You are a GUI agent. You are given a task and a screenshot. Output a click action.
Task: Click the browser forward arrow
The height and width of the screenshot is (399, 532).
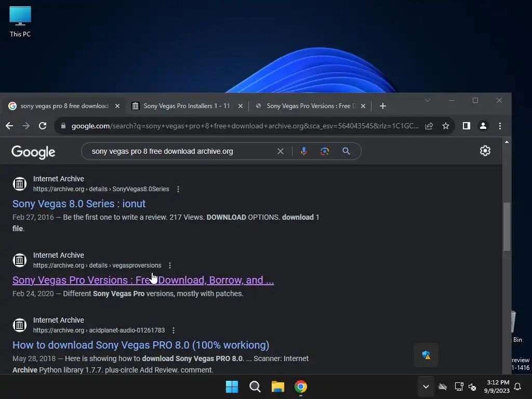tap(26, 126)
